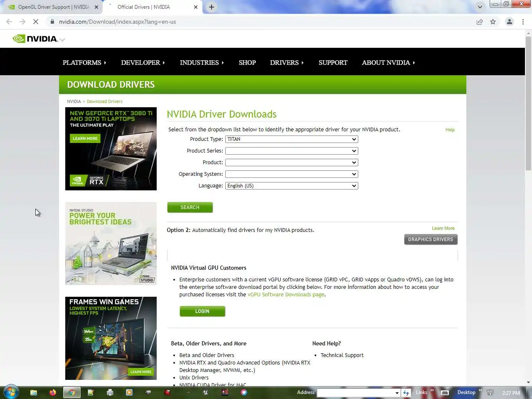This screenshot has height=399, width=532.
Task: Click the tab search chevron in Chrome title bar
Action: pyautogui.click(x=480, y=7)
